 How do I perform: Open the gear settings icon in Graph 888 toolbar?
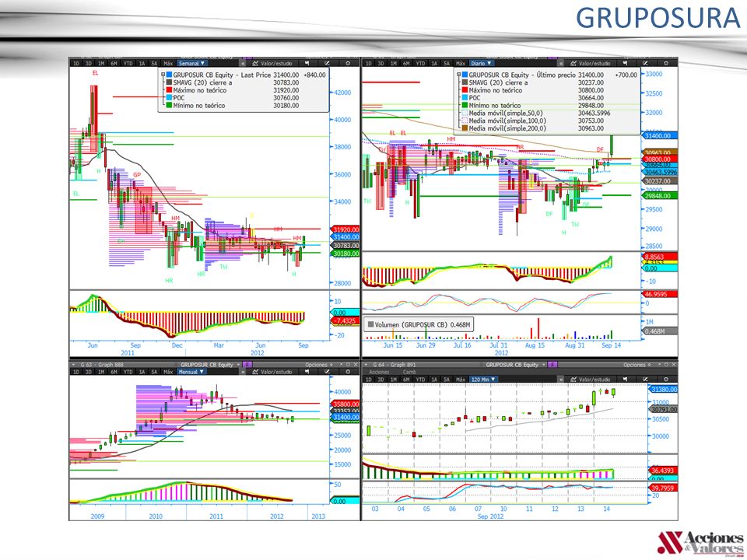348,372
